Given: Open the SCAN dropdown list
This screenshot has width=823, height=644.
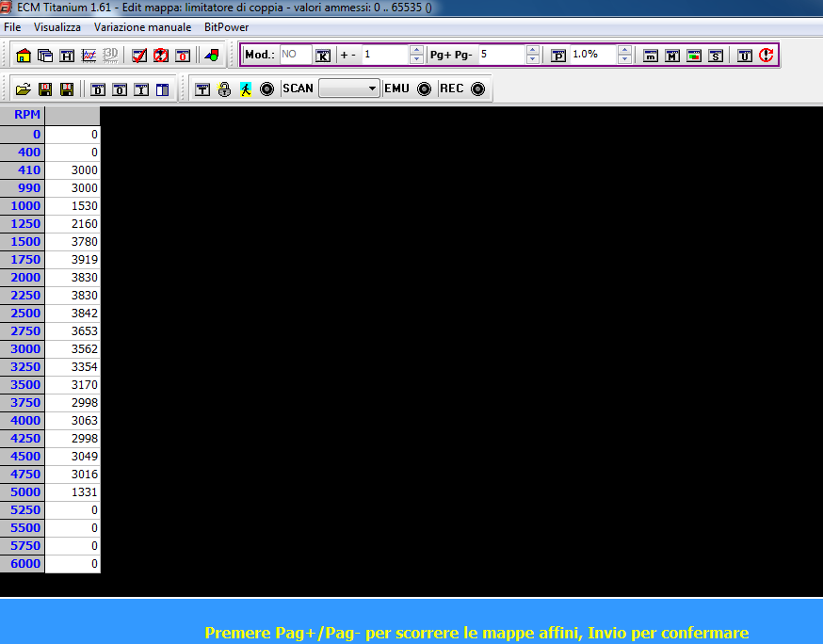Looking at the screenshot, I should point(349,89).
